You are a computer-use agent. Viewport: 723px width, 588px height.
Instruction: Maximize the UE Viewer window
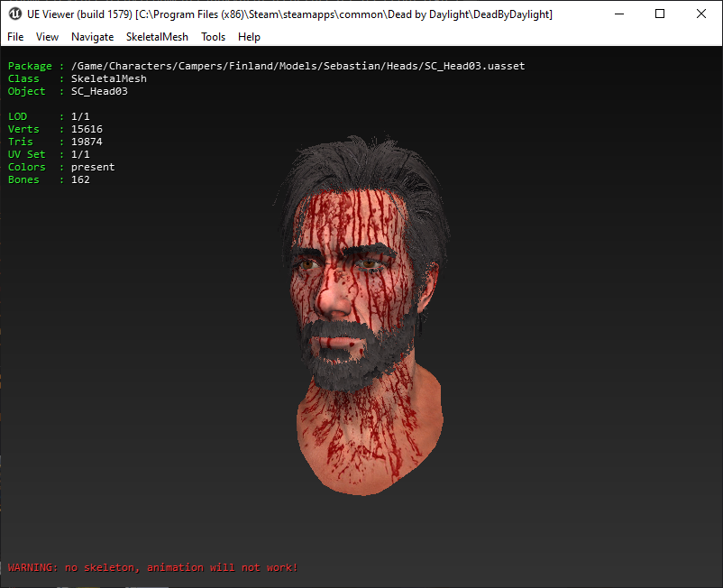tap(660, 14)
